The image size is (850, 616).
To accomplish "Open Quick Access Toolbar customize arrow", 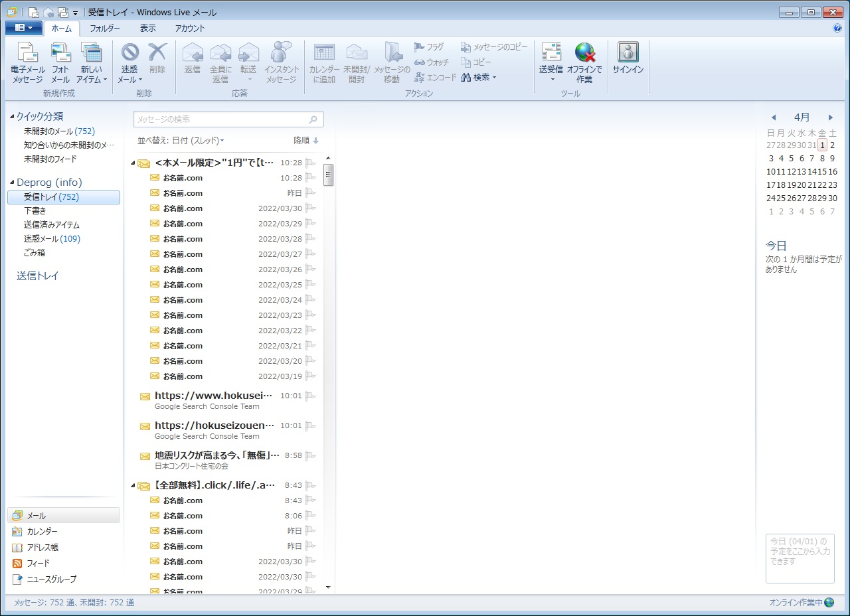I will coord(75,13).
